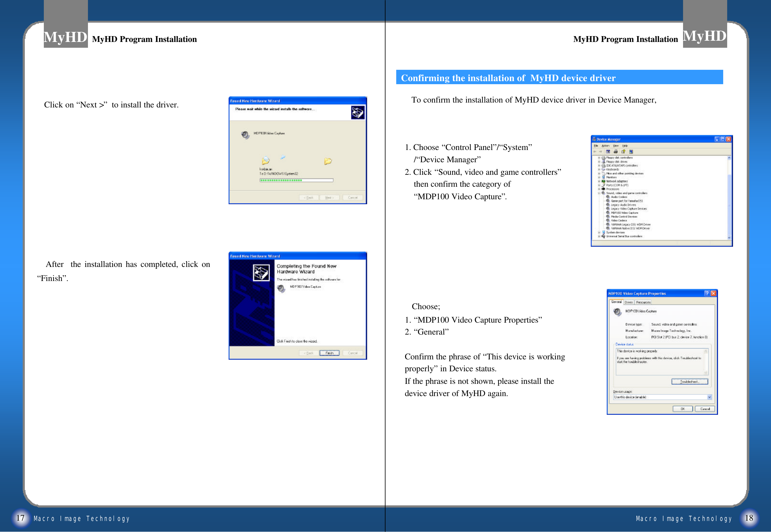Open the Device usage dropdown
This screenshot has width=771, height=532.
pyautogui.click(x=710, y=397)
